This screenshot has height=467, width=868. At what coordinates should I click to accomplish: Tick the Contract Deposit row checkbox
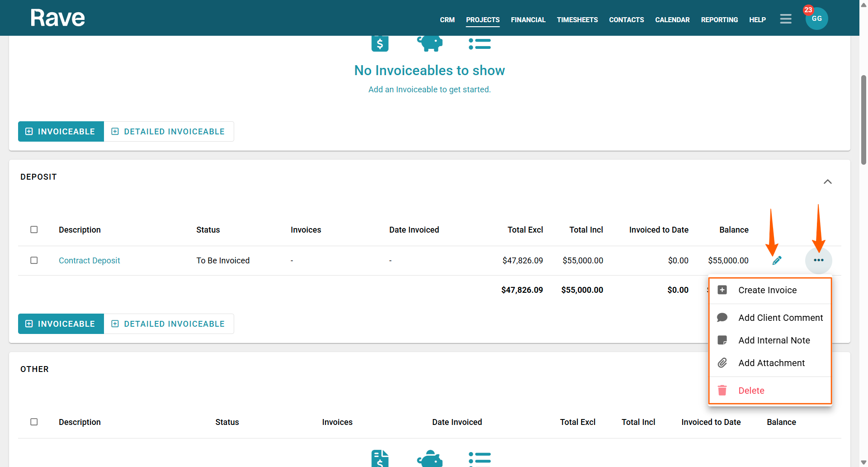(34, 260)
